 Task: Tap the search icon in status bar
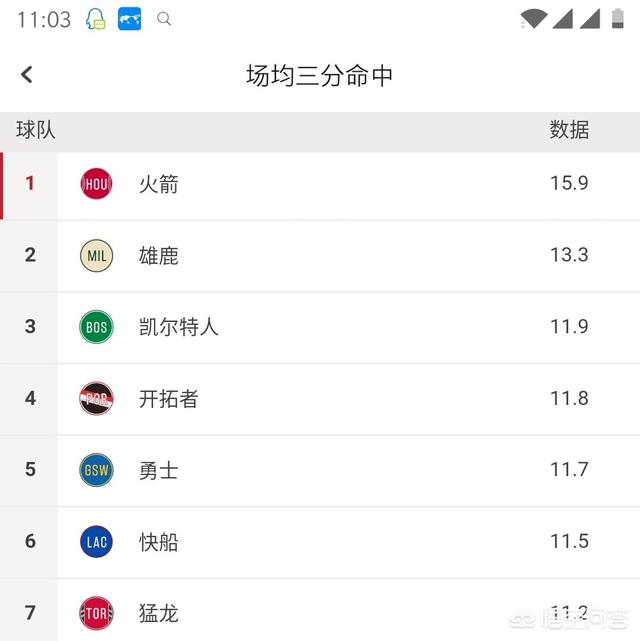[164, 19]
